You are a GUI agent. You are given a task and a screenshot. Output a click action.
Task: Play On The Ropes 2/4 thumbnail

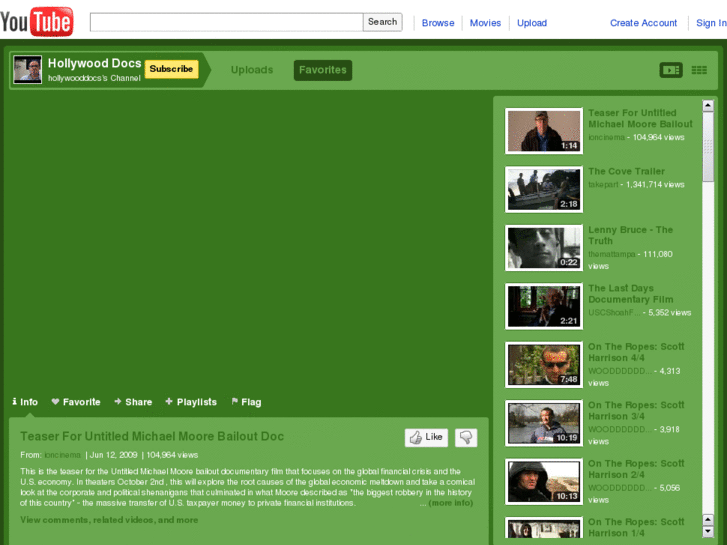click(x=544, y=481)
